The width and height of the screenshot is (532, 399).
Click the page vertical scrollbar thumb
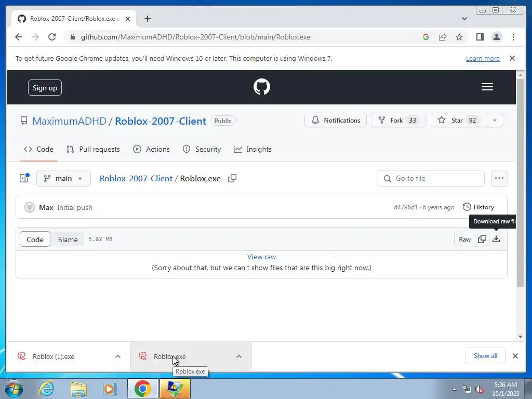[x=520, y=182]
